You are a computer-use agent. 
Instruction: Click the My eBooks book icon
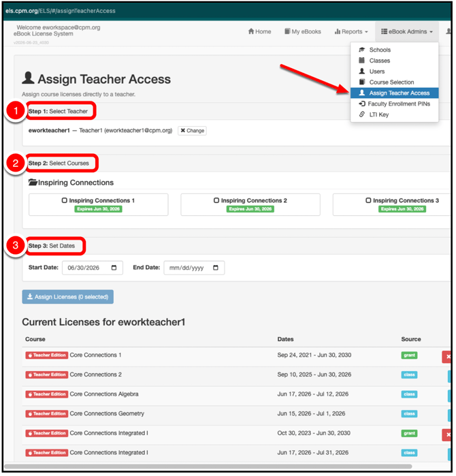[289, 31]
